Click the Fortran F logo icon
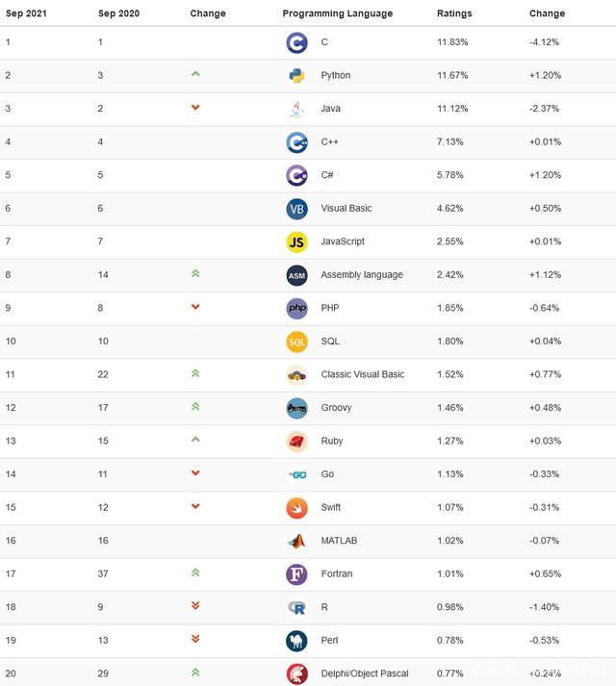This screenshot has width=616, height=686. pyautogui.click(x=296, y=573)
